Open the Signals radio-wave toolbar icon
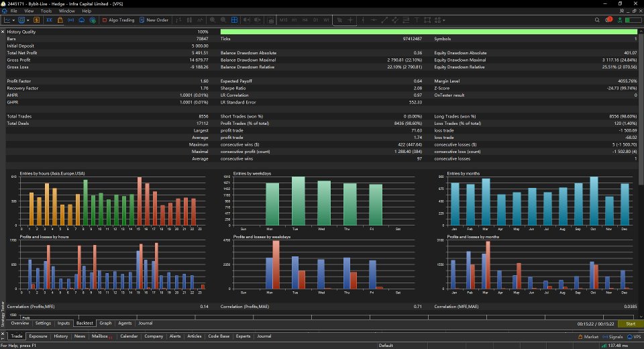644x349 pixels. point(70,19)
